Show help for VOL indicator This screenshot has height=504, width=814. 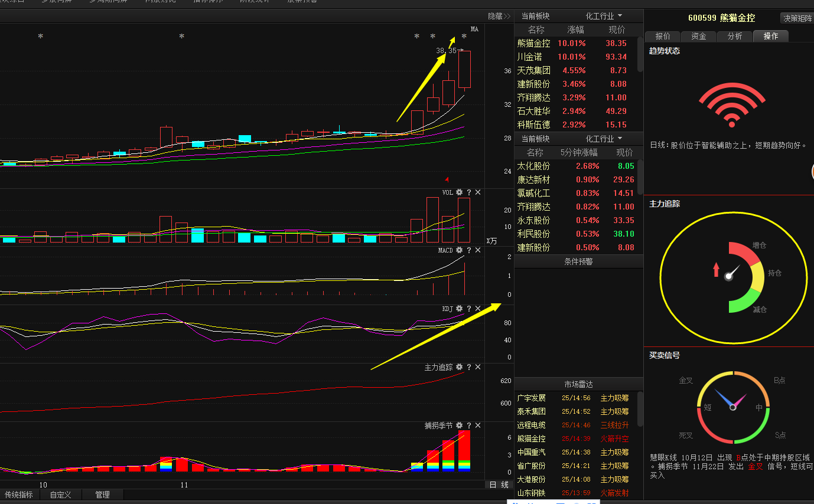tap(469, 192)
